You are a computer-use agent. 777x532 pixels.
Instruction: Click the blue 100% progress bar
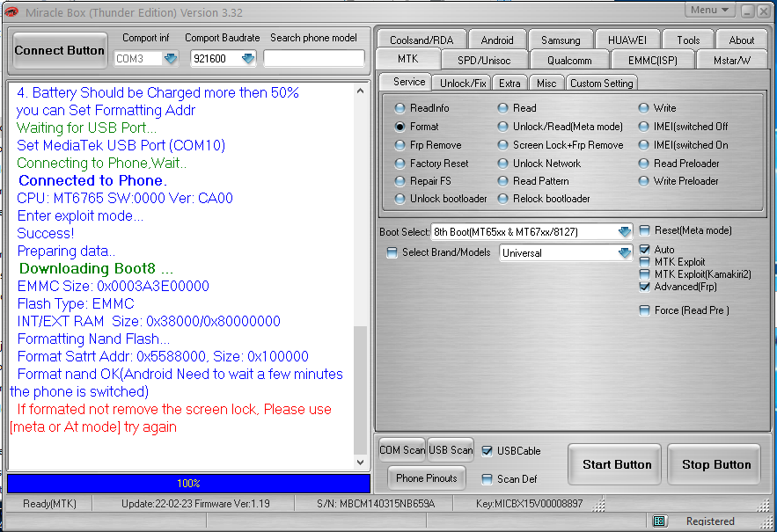click(x=189, y=483)
